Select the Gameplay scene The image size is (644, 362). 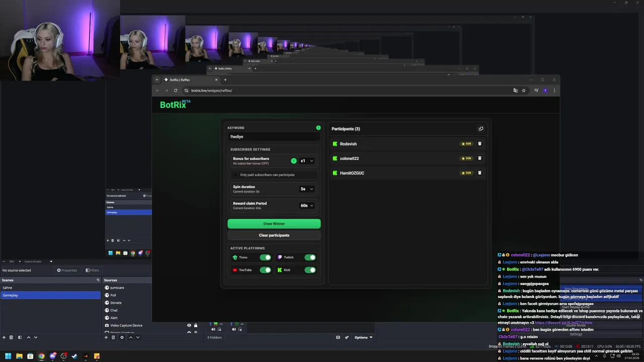(50, 295)
